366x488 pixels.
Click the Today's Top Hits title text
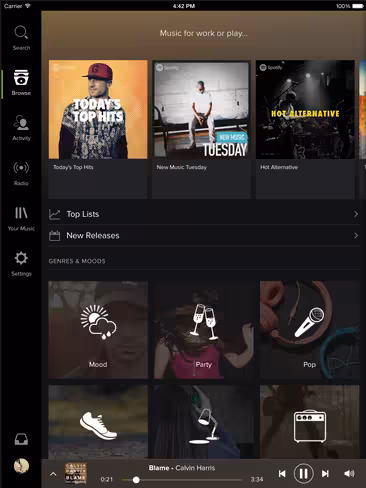tap(73, 167)
